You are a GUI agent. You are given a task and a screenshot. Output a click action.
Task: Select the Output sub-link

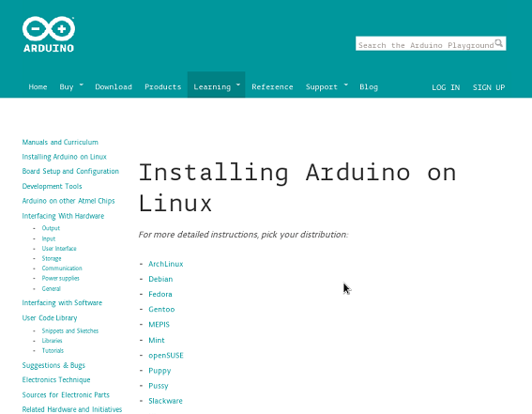pyautogui.click(x=51, y=228)
